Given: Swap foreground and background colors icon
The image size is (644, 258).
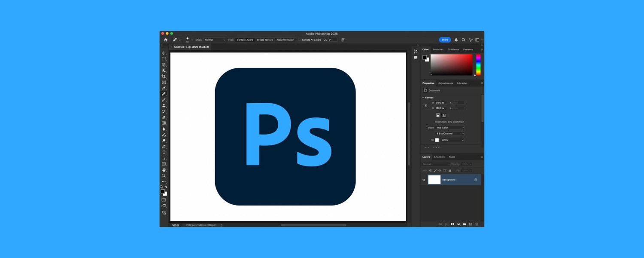Looking at the screenshot, I should point(166,187).
